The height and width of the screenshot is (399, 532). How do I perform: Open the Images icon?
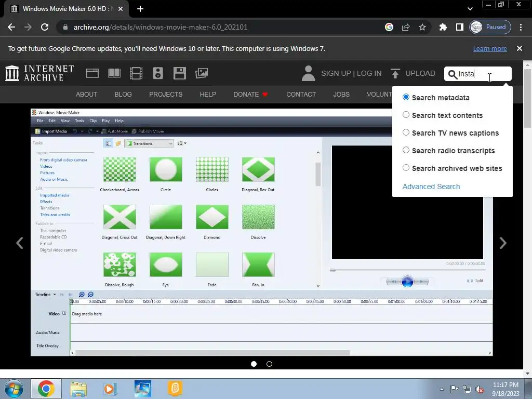coord(202,73)
